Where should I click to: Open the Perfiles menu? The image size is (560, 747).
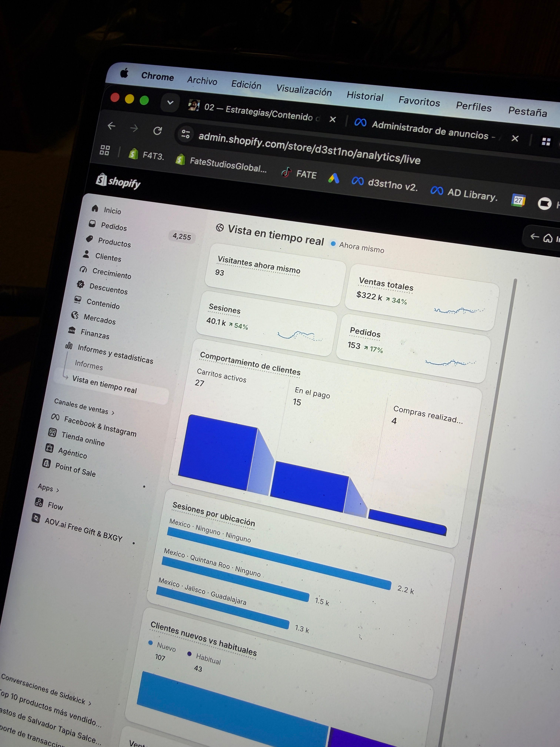(474, 106)
